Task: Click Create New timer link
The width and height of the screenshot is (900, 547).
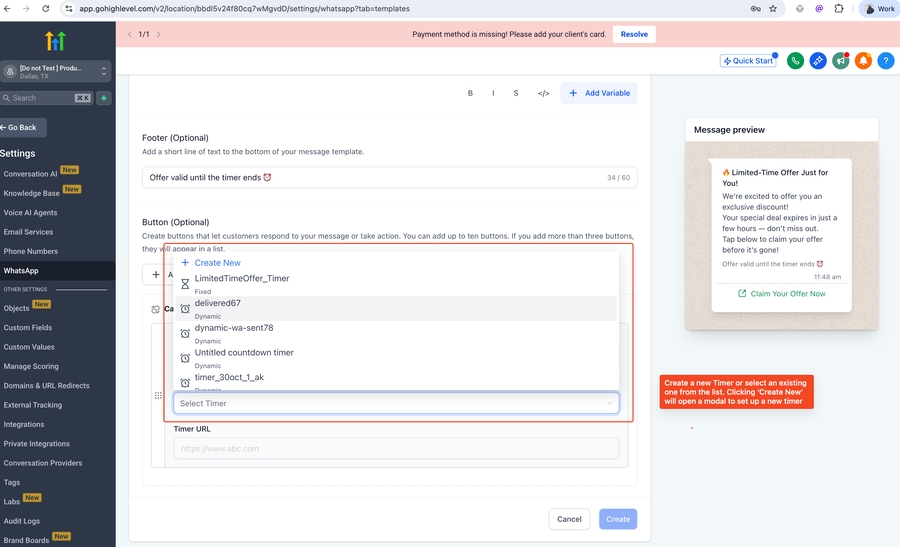Action: point(217,263)
